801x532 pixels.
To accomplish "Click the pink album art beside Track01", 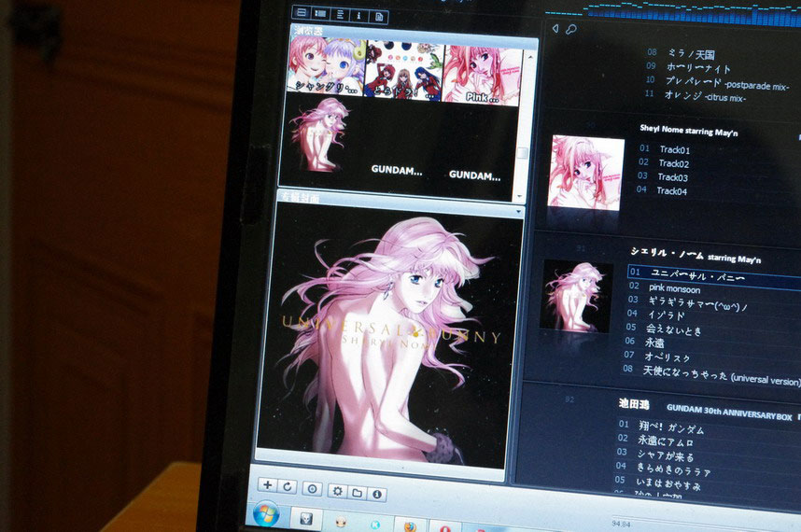I will (585, 173).
